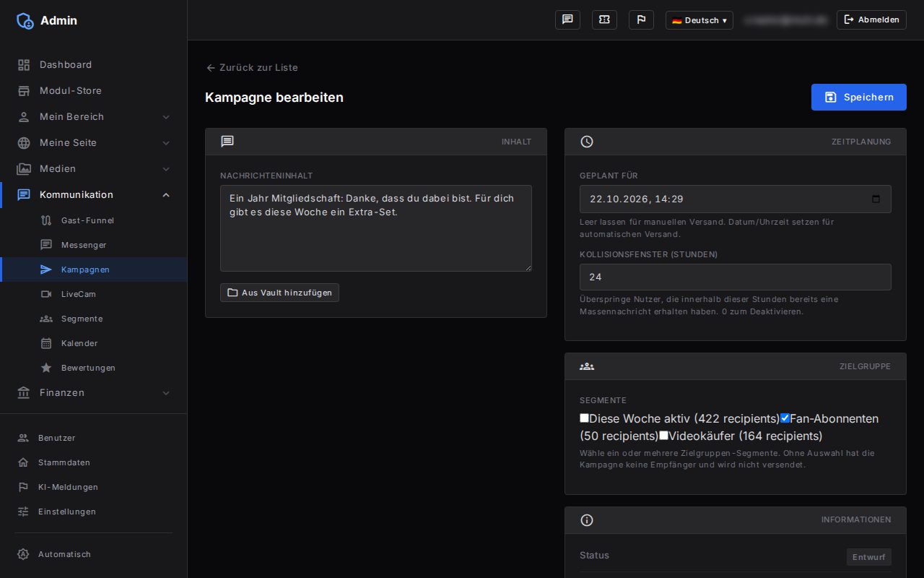The image size is (924, 578).
Task: Open the flag reports icon in the top bar
Action: (641, 20)
